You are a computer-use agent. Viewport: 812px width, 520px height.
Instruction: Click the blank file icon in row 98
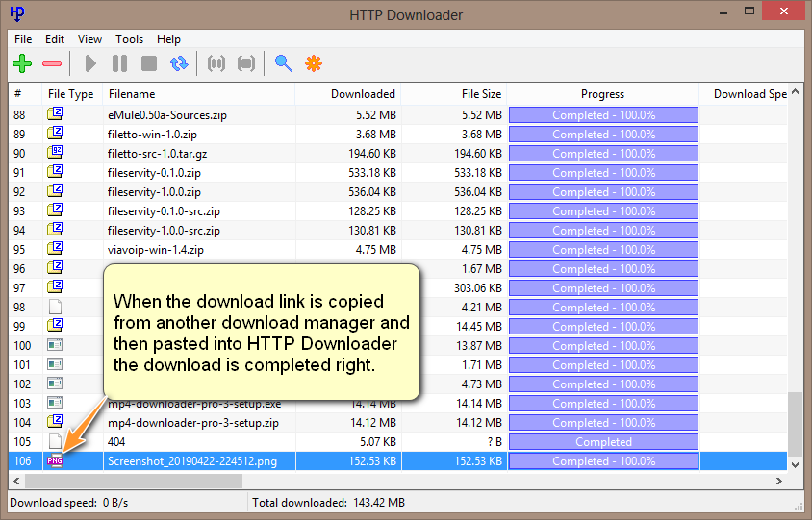coord(55,307)
